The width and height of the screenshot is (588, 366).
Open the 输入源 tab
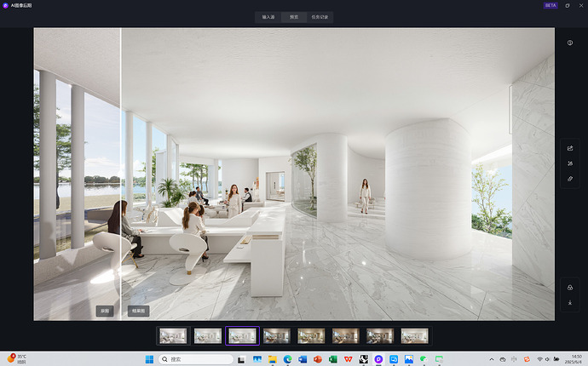coord(268,17)
